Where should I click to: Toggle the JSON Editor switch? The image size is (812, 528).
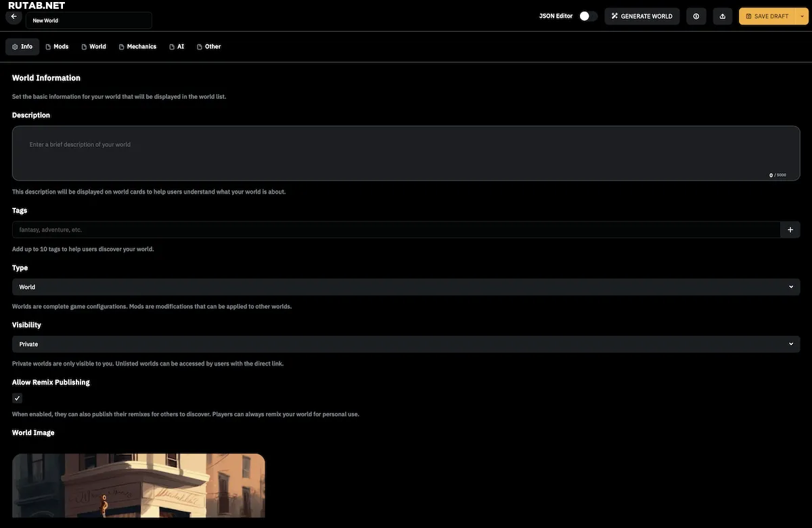tap(588, 16)
